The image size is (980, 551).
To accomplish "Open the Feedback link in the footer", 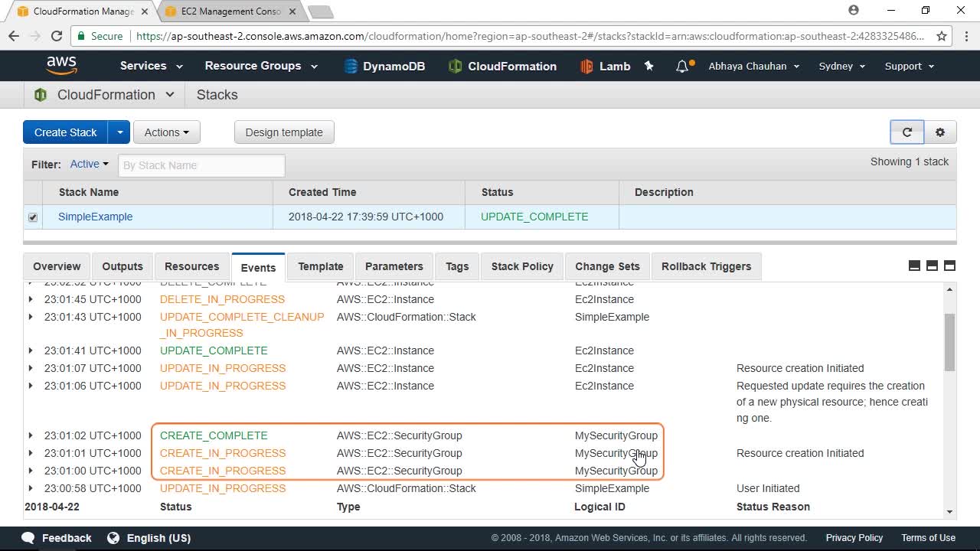I will point(57,538).
